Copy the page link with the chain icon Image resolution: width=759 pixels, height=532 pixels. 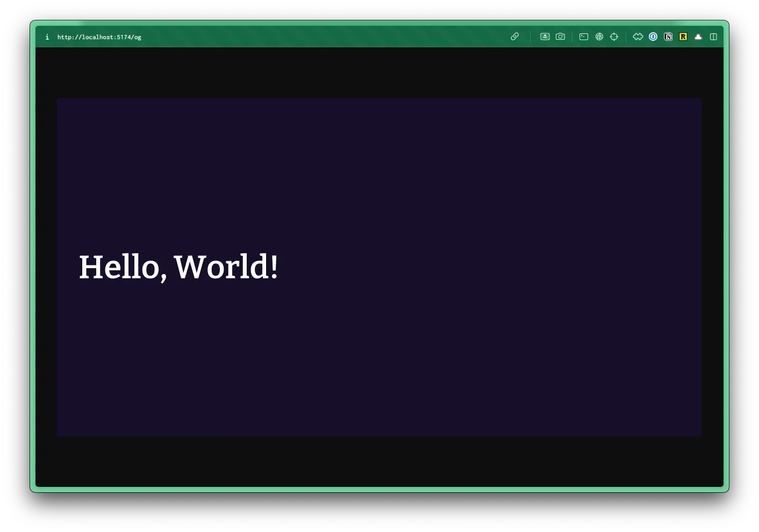pos(514,37)
